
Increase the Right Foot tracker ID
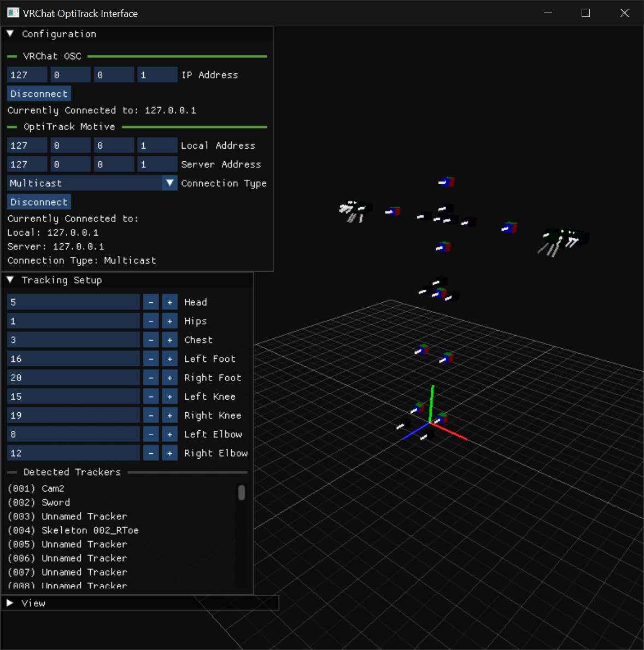point(169,377)
